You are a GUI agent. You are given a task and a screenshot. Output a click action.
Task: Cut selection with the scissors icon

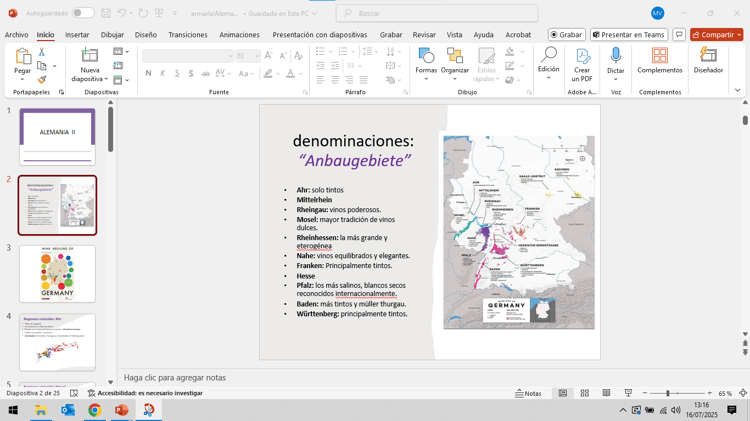coord(42,52)
